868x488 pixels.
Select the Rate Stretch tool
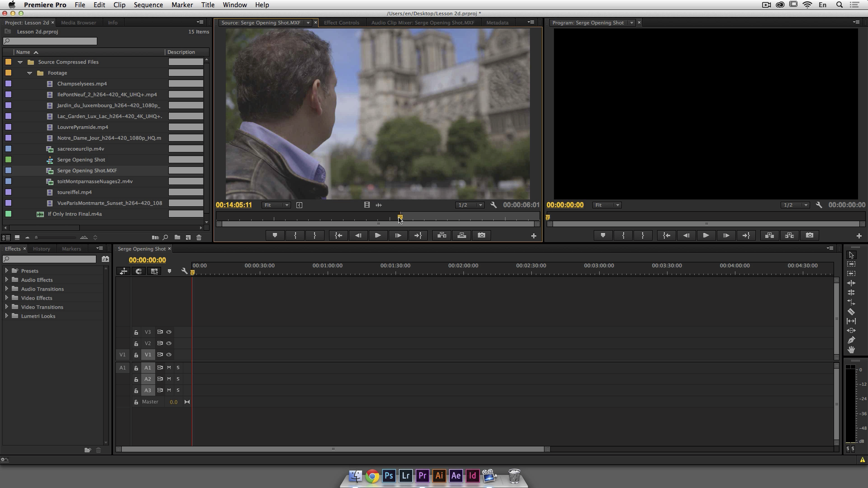pyautogui.click(x=851, y=302)
